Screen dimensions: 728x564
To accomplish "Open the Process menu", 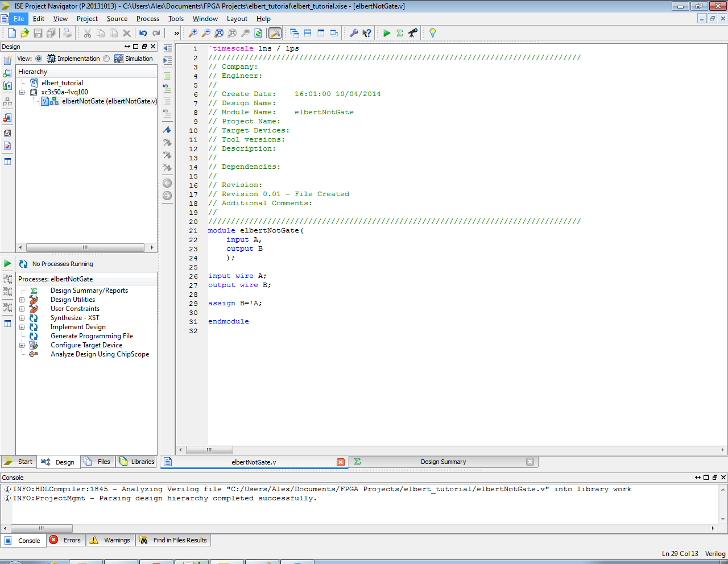I will (147, 19).
